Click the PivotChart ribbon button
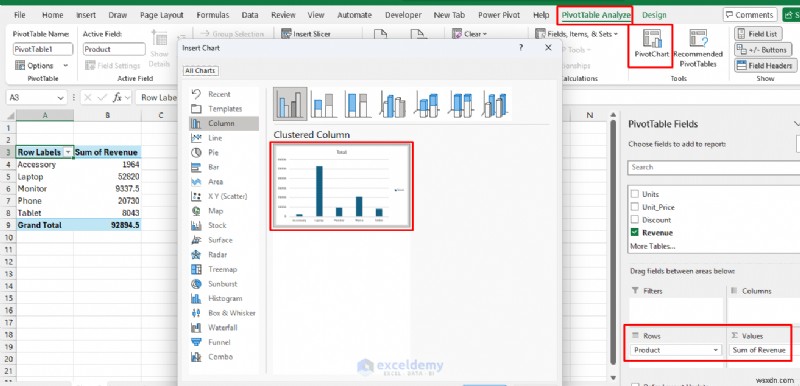Screen dimensions: 800x386 tap(652, 44)
